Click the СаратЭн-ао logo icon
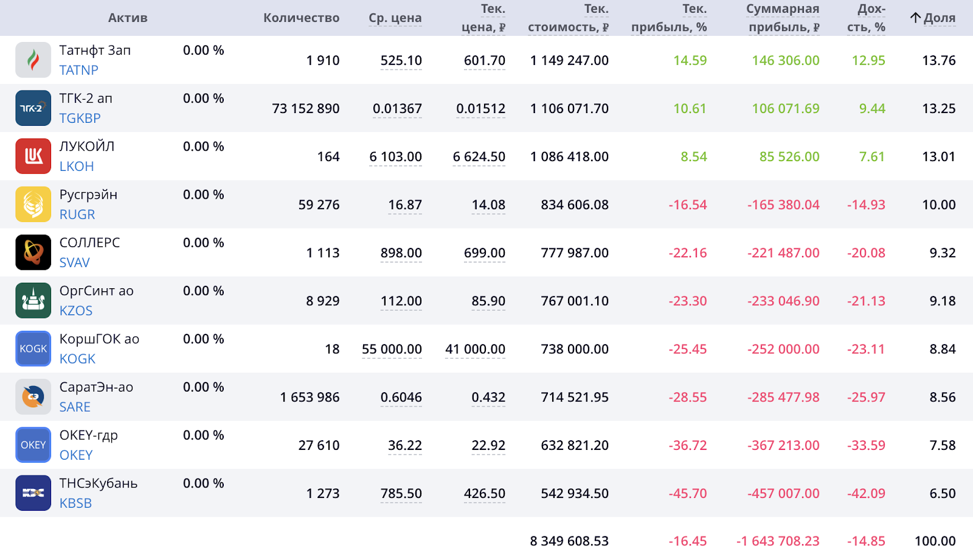 pos(33,397)
